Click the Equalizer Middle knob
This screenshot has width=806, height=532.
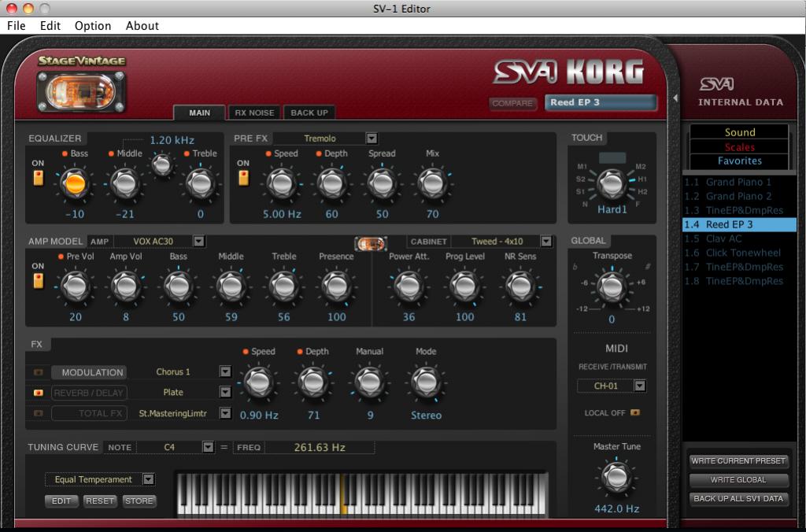click(x=125, y=183)
